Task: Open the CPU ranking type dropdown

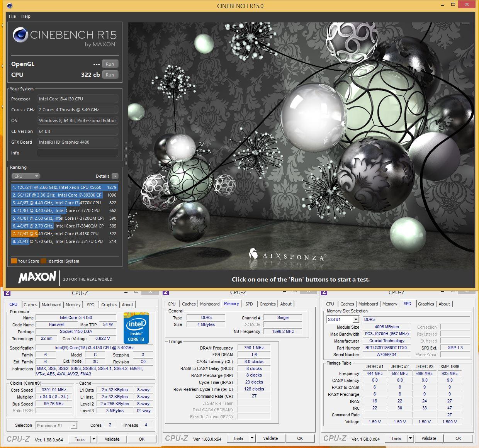Action: coord(26,176)
